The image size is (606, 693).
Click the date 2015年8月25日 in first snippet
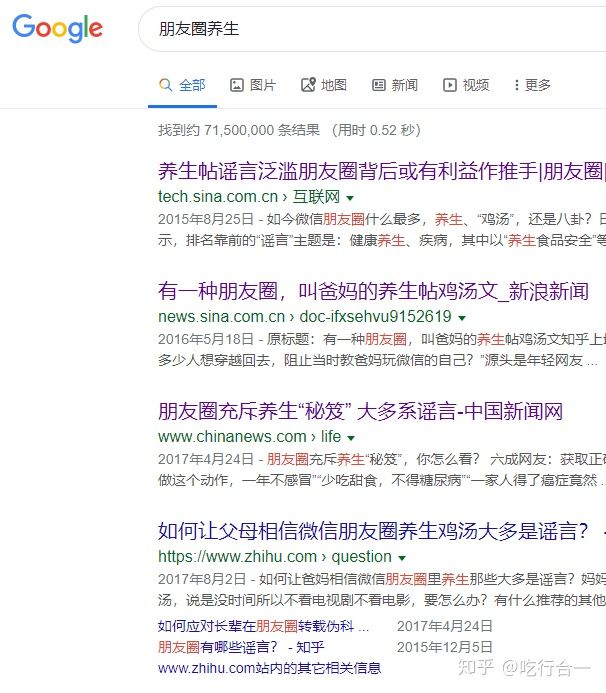[206, 219]
